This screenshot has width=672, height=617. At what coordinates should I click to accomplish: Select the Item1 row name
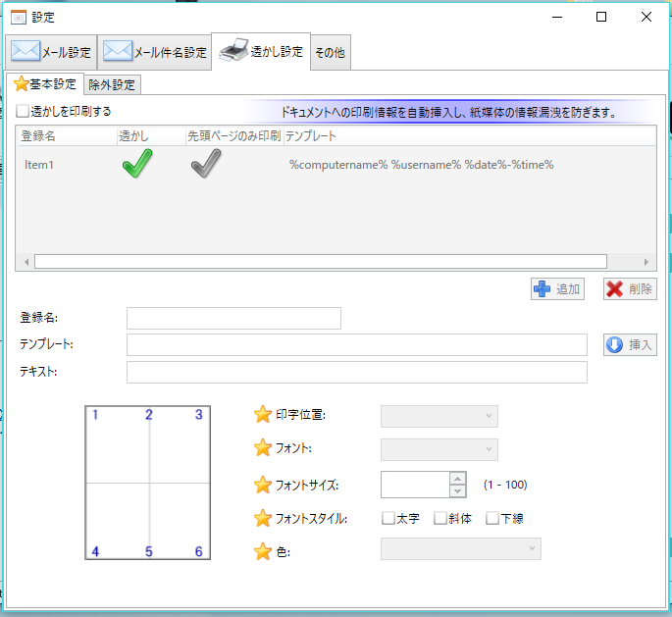39,165
